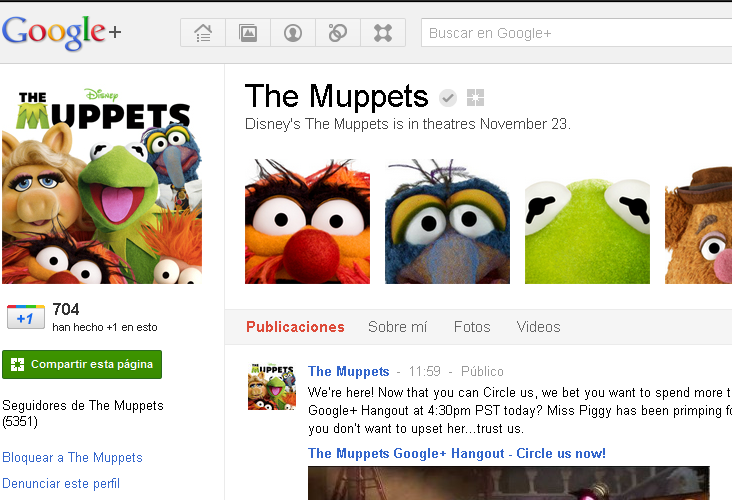This screenshot has height=500, width=732.
Task: Click The Muppets page title
Action: (x=337, y=96)
